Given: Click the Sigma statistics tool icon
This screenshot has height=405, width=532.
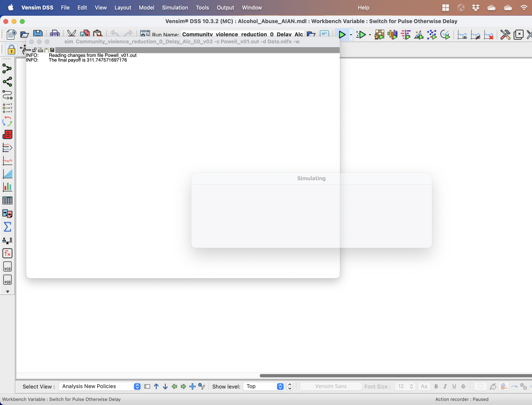Looking at the screenshot, I should click(7, 227).
